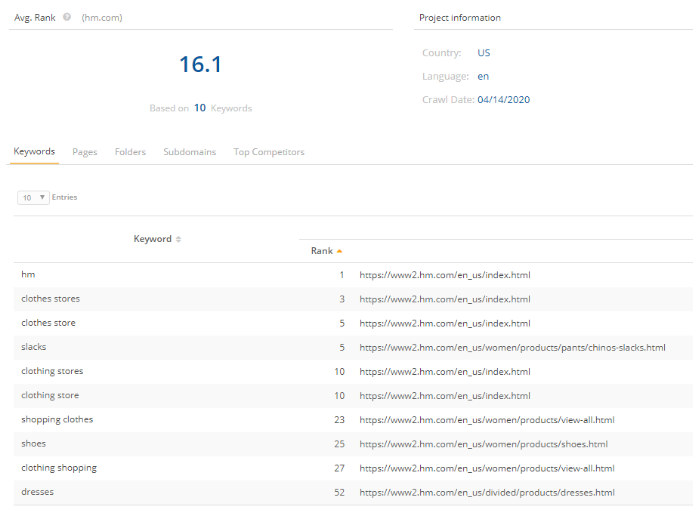Click the rank value 52 for dresses
This screenshot has width=693, height=510.
click(339, 493)
